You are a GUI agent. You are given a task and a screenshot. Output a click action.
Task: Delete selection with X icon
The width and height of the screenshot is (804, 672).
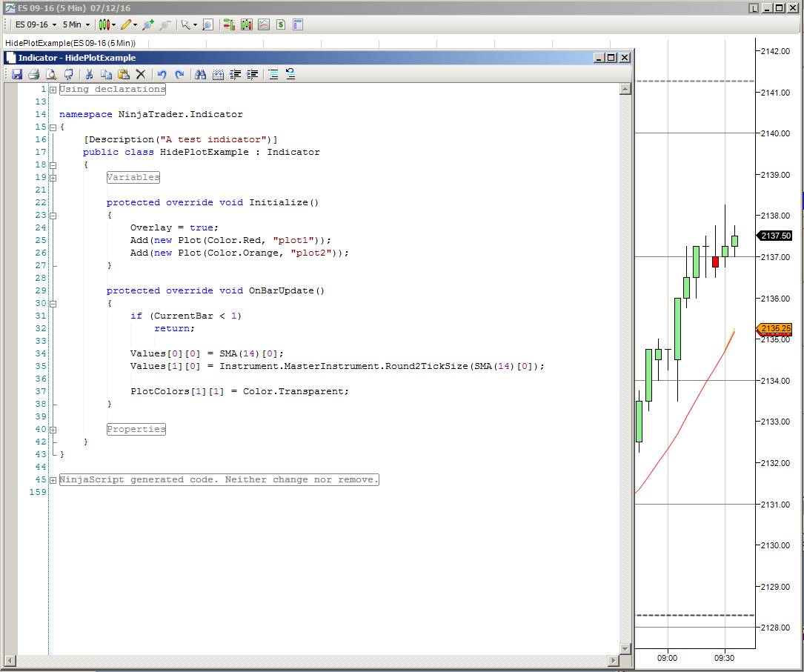[141, 74]
